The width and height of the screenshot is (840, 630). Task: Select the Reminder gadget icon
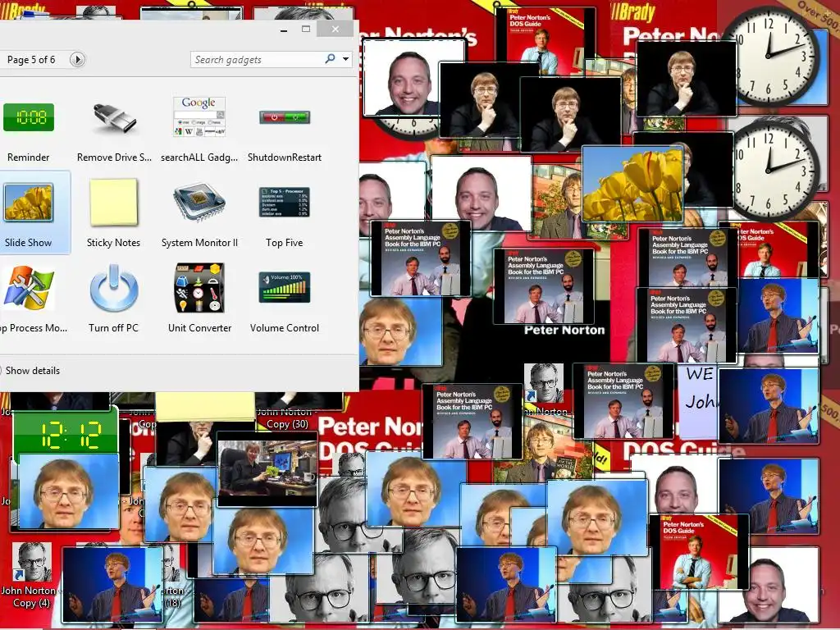(x=29, y=117)
